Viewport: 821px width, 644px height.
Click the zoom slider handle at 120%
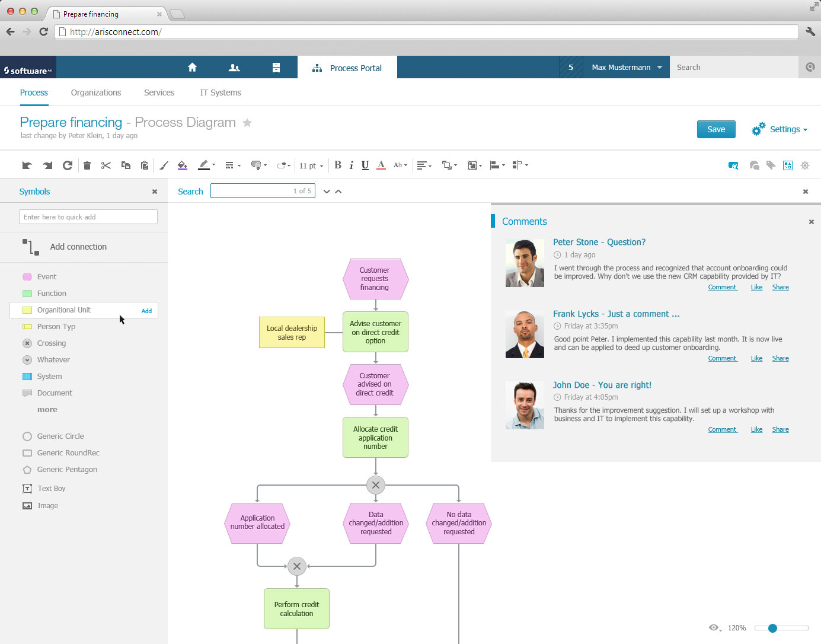[772, 628]
